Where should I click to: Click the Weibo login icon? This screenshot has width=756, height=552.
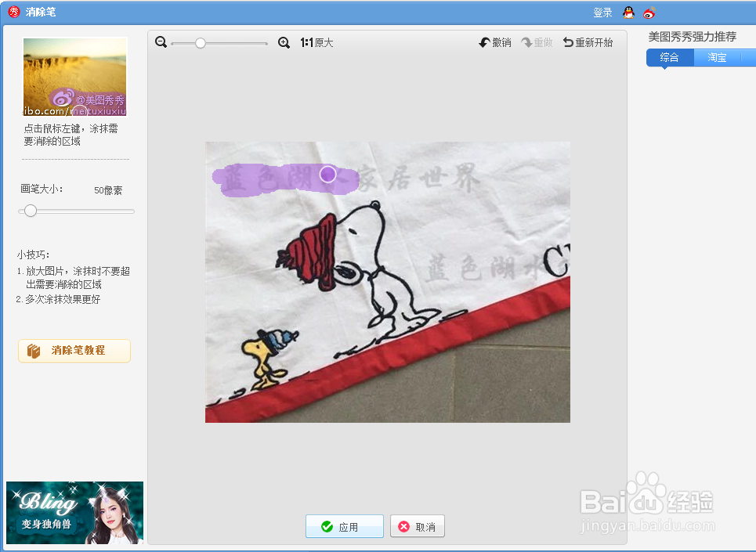[x=649, y=13]
